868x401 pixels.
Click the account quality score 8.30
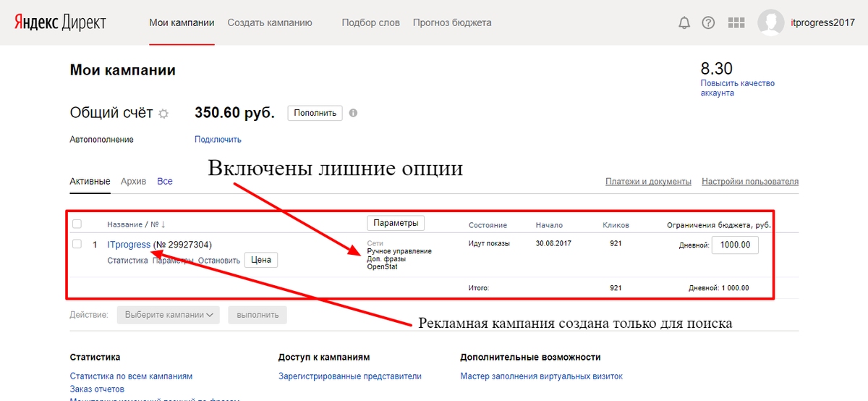click(x=716, y=69)
